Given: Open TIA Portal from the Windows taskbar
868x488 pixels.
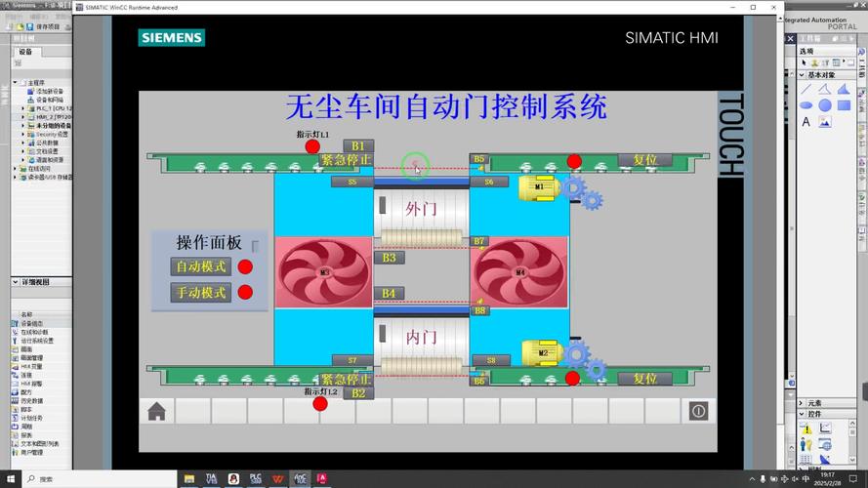Looking at the screenshot, I should coord(211,478).
